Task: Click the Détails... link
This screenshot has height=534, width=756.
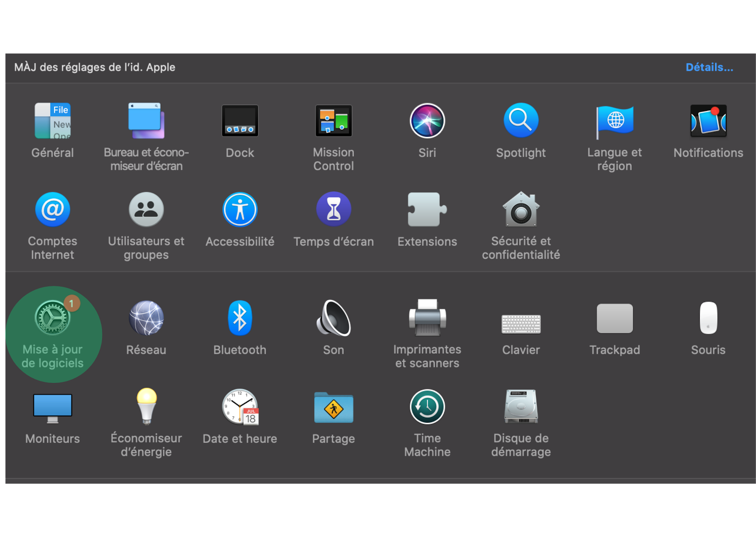Action: pyautogui.click(x=709, y=68)
